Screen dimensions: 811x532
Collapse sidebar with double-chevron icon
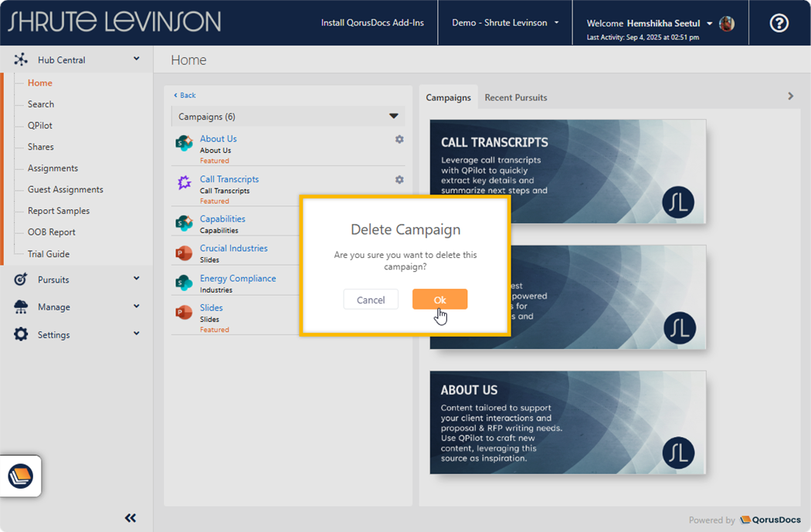click(131, 518)
